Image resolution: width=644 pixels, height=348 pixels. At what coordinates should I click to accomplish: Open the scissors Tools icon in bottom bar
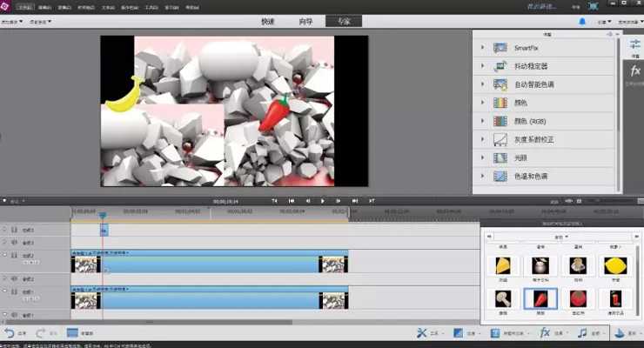[x=422, y=333]
